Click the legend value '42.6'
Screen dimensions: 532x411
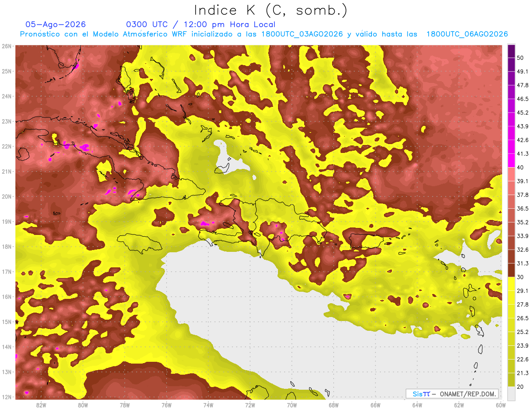coord(523,140)
